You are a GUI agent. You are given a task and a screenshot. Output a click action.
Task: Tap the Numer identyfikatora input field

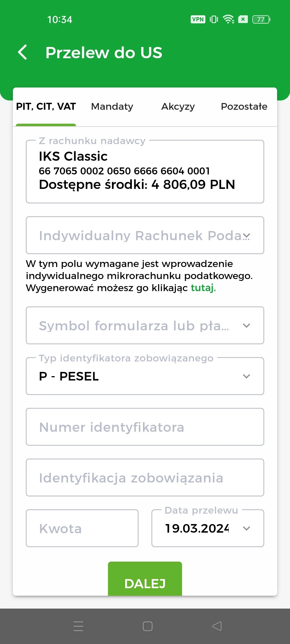click(x=145, y=427)
